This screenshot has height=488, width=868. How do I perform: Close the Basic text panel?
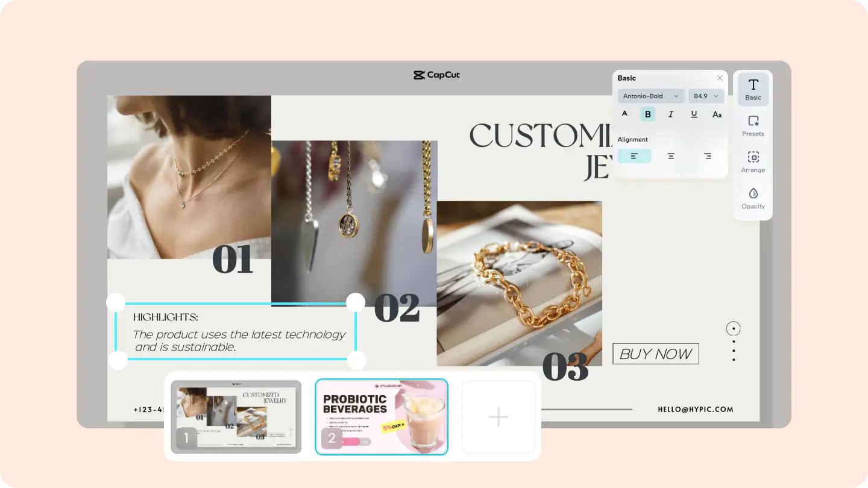pos(720,78)
